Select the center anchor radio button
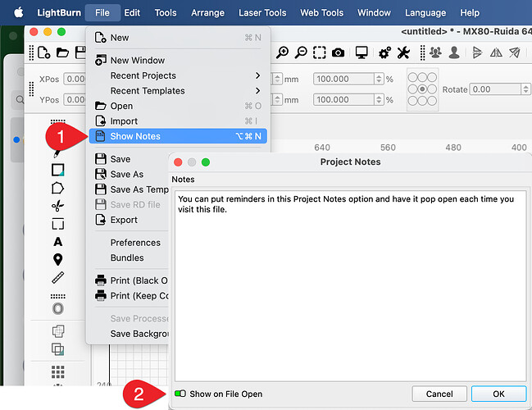Viewport: 532px width, 410px height. point(422,89)
